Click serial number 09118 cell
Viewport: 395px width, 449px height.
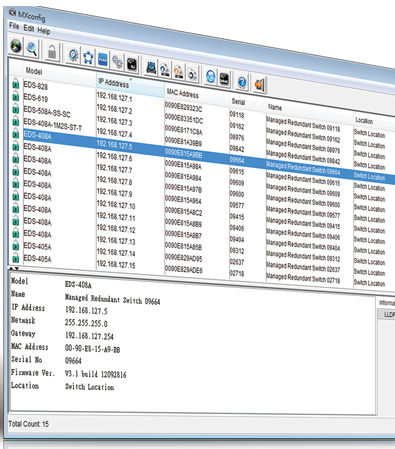click(237, 115)
